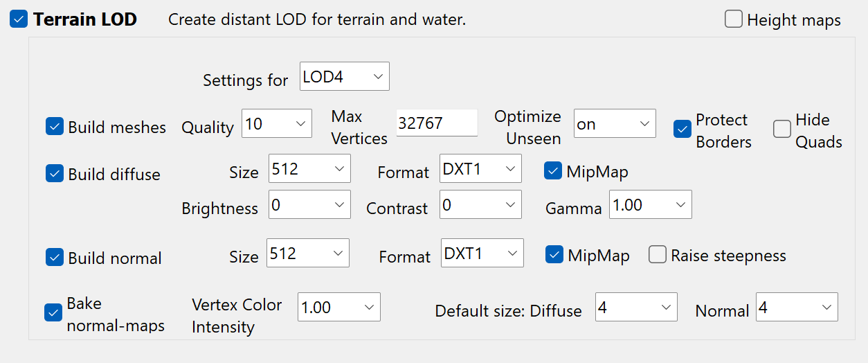Viewport: 868px width, 363px height.
Task: Toggle the Build meshes checkbox
Action: coord(55,127)
